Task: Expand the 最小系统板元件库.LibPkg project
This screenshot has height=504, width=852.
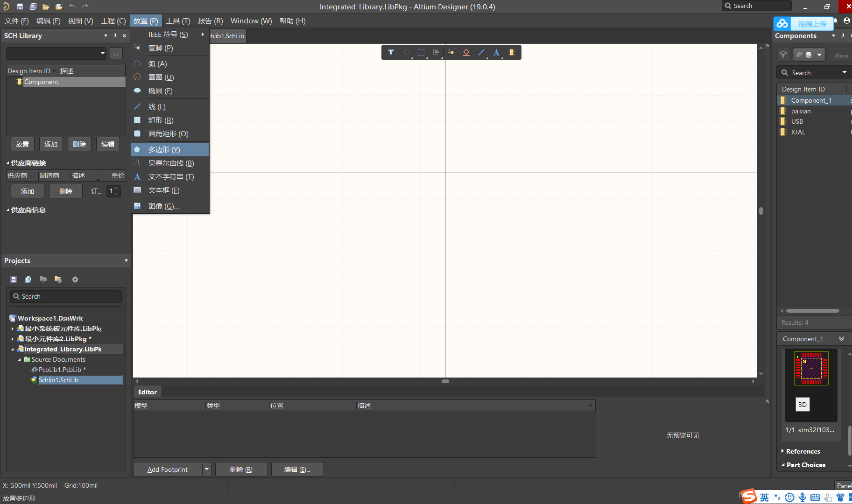Action: pos(12,329)
